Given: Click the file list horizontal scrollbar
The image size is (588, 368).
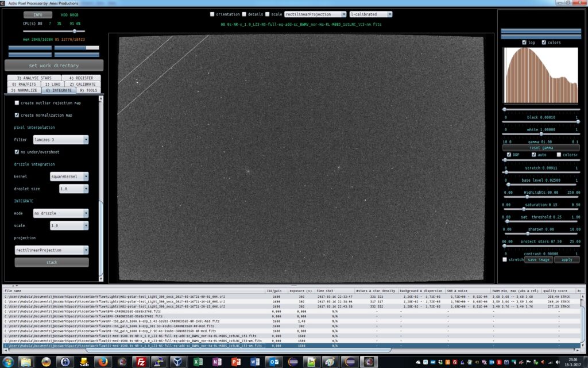Looking at the screenshot, I should pos(238,350).
